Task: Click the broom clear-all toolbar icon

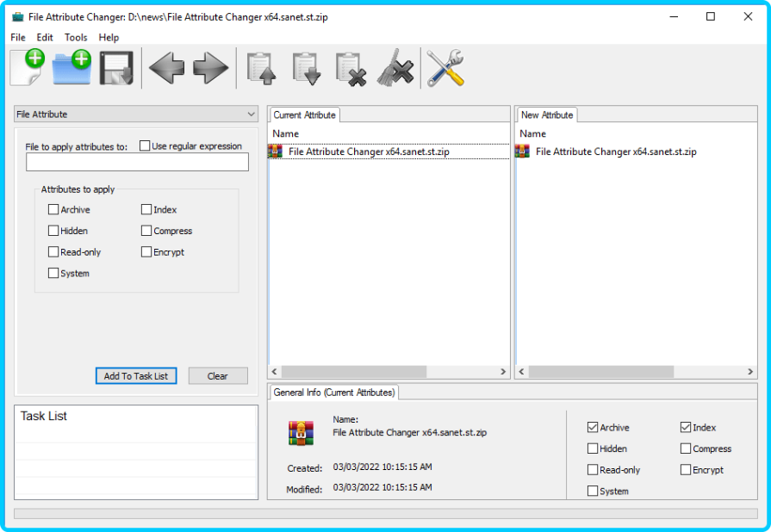Action: tap(394, 67)
